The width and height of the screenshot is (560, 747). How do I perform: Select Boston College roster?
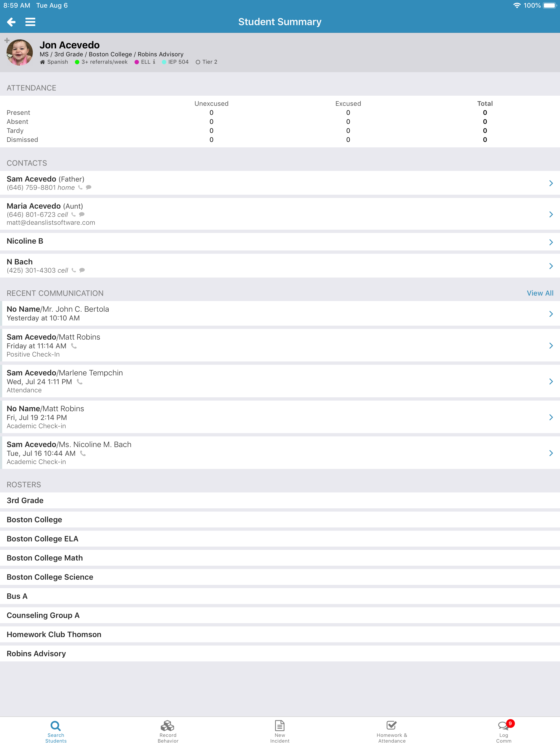280,520
